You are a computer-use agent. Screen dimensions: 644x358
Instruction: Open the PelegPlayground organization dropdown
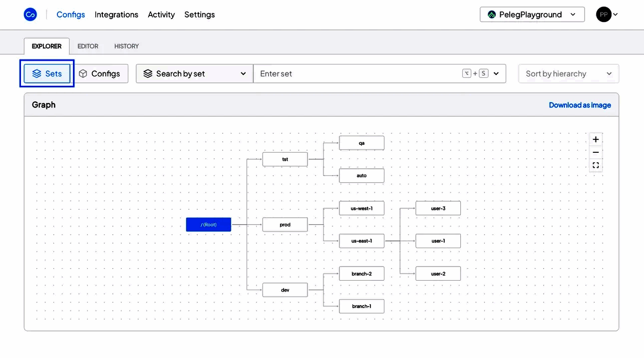532,14
